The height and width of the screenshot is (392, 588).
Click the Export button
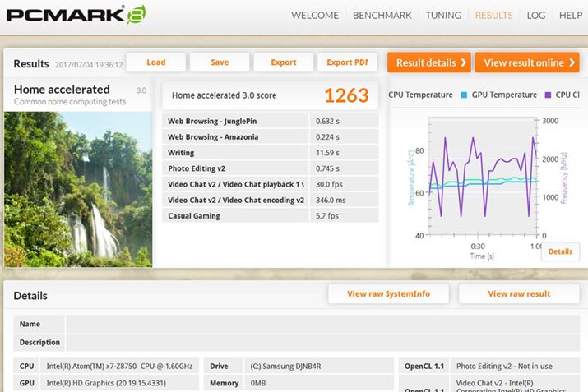pos(284,62)
